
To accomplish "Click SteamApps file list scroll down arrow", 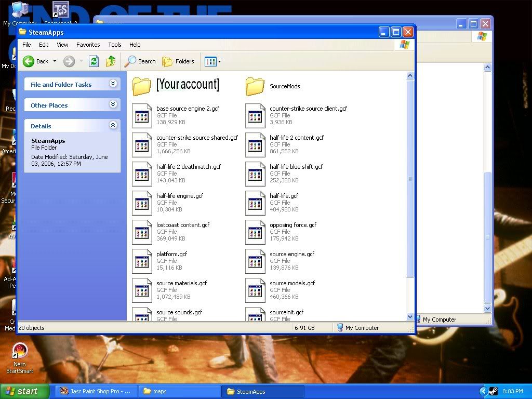I will pos(410,316).
